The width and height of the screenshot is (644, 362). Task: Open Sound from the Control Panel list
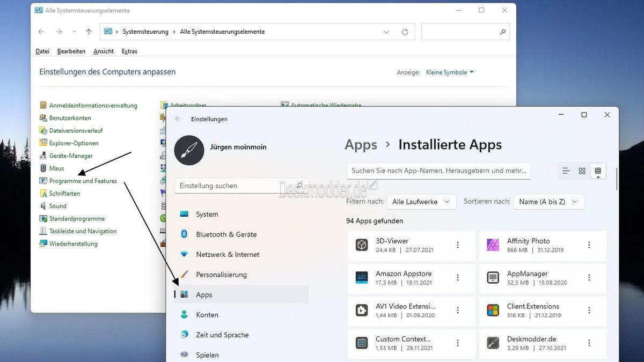[57, 205]
